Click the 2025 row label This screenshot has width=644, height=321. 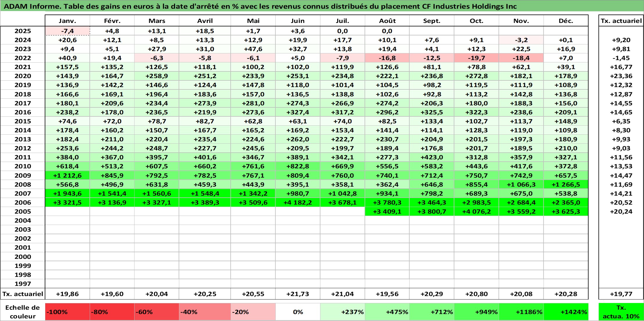[x=23, y=31]
